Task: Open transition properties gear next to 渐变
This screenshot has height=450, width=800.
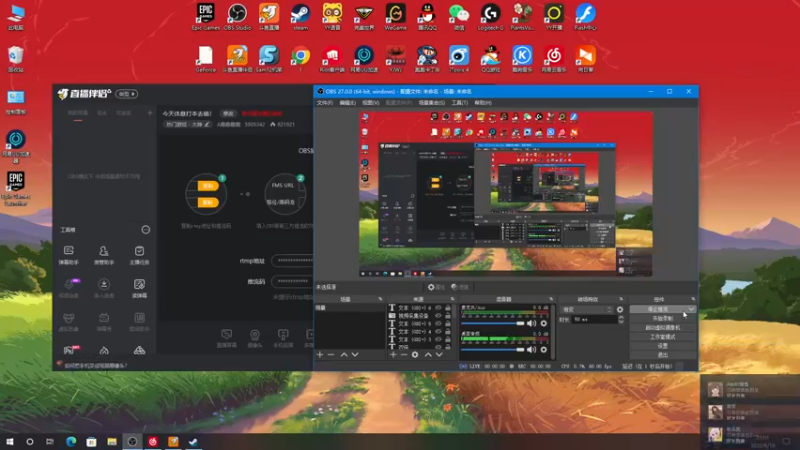Action: (x=620, y=310)
